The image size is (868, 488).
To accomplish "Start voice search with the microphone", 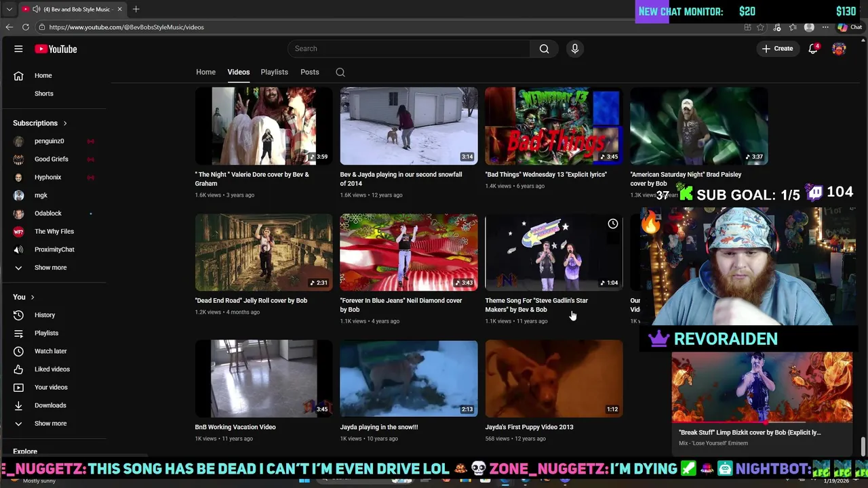I will pos(574,49).
